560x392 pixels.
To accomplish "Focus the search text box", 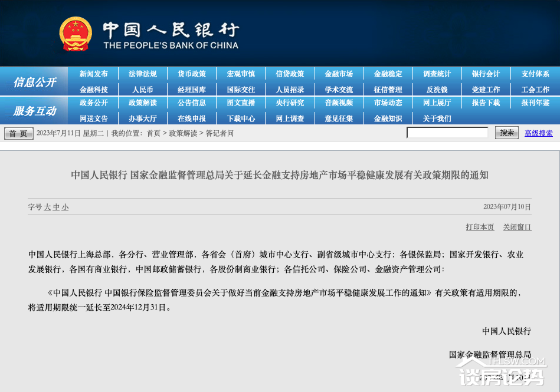I will point(447,133).
